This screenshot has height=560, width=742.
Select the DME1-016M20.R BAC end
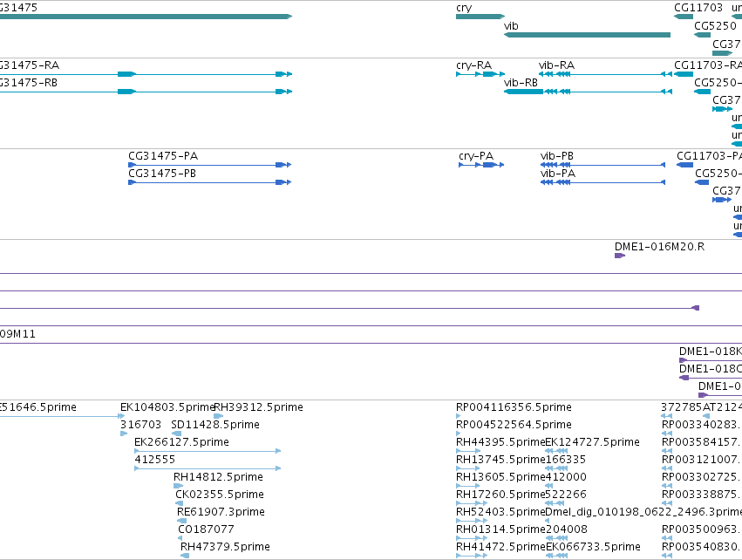pos(619,256)
